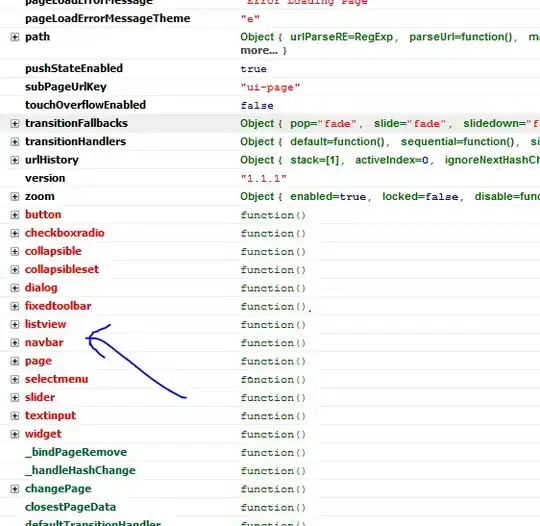The width and height of the screenshot is (540, 526).
Task: Click function() value in closestPageData row
Action: coord(273,507)
